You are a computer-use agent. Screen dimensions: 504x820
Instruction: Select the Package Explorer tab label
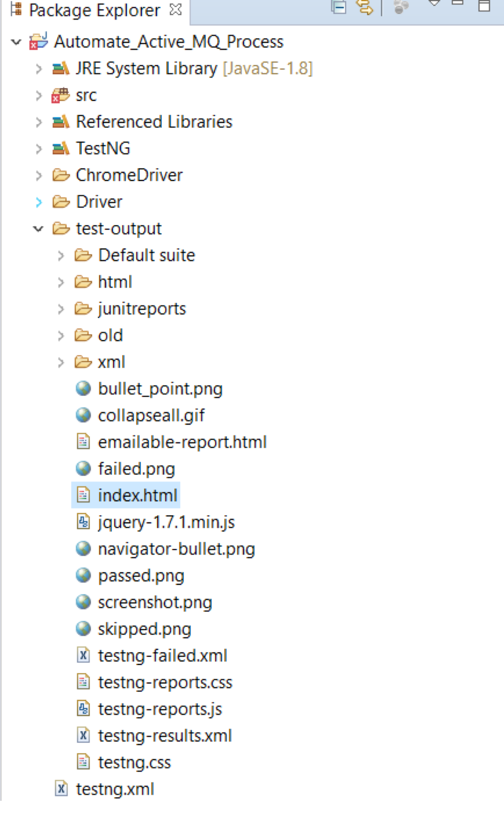[95, 10]
